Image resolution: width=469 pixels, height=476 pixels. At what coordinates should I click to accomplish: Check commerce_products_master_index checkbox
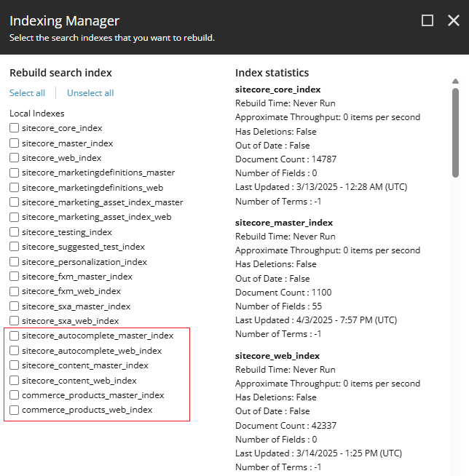[15, 395]
